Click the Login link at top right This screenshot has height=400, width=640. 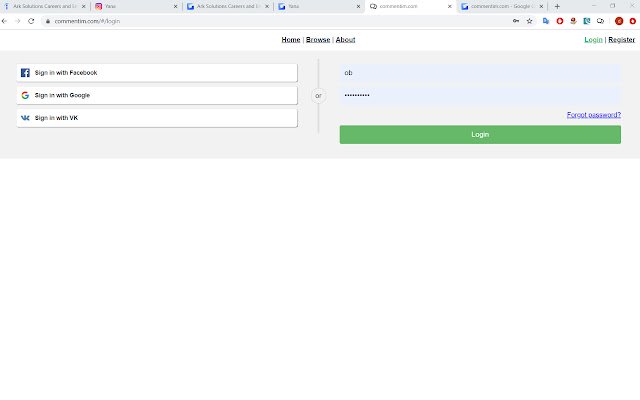tap(593, 40)
